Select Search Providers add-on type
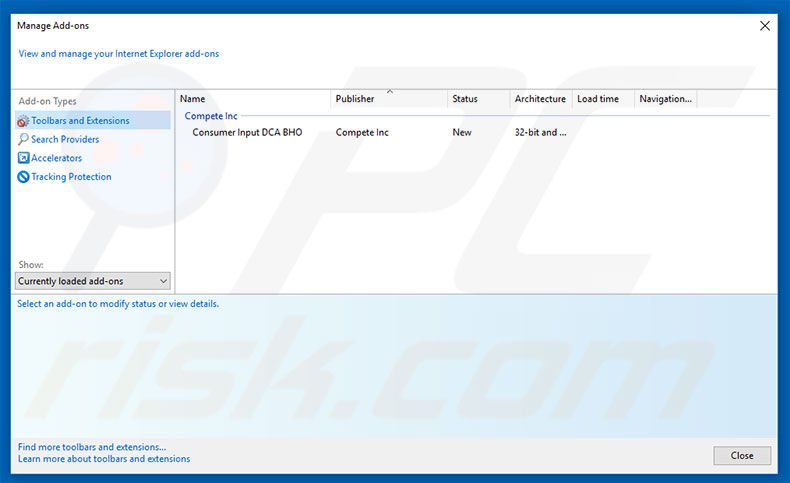The width and height of the screenshot is (790, 483). pyautogui.click(x=65, y=140)
